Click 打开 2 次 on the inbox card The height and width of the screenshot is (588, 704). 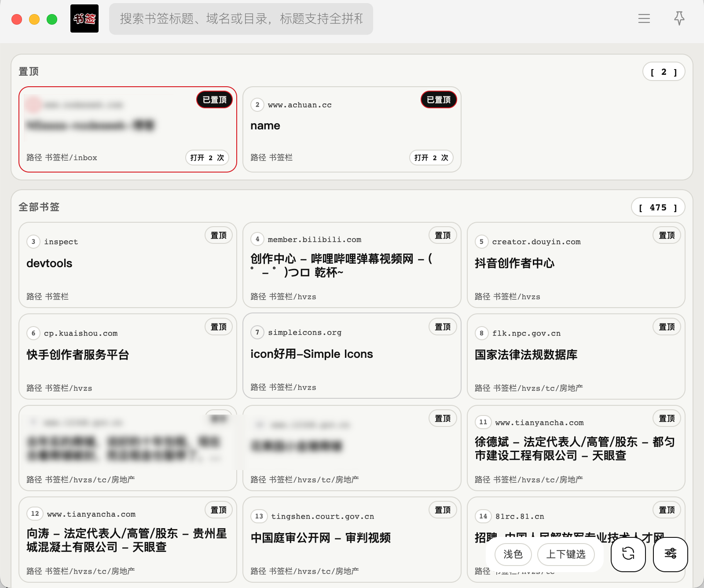(207, 158)
